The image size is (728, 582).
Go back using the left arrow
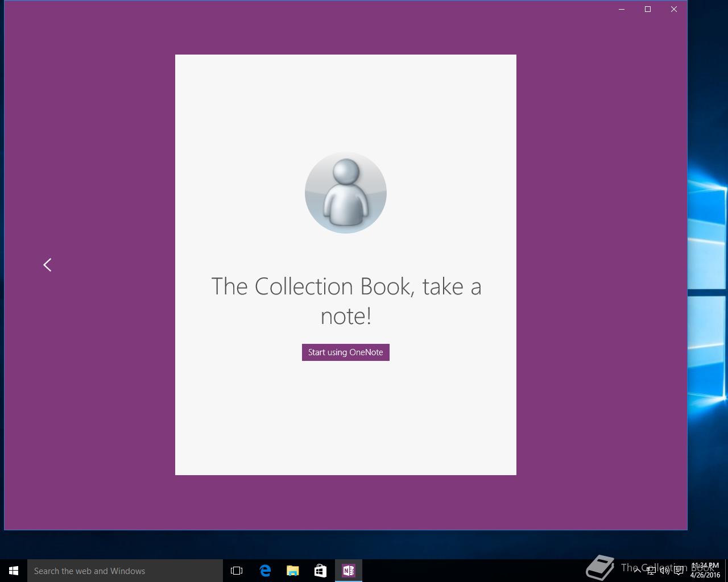tap(47, 265)
